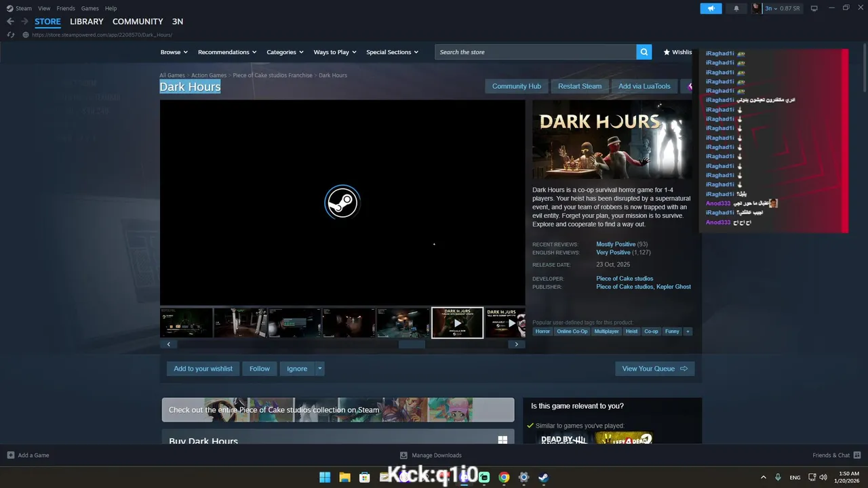This screenshot has height=488, width=868.
Task: Click in the Search the store field
Action: [536, 52]
